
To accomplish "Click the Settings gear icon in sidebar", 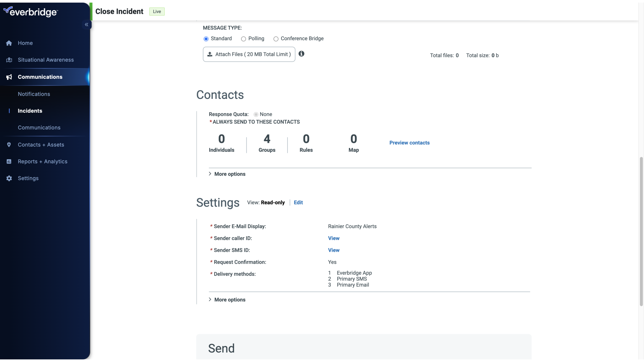I will tap(9, 178).
